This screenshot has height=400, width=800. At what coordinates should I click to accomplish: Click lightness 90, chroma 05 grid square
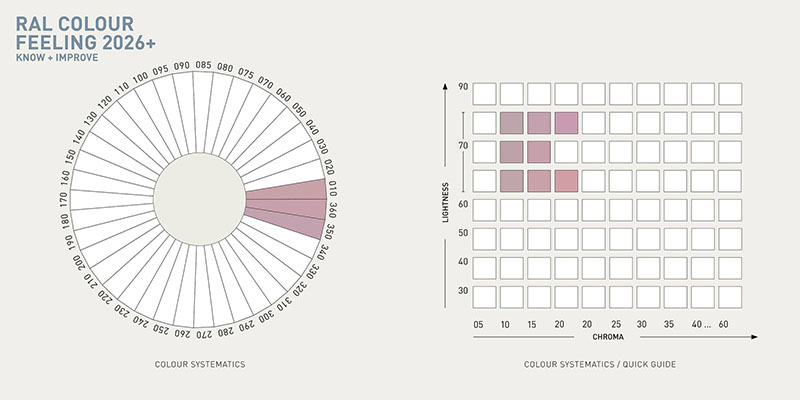[x=484, y=94]
